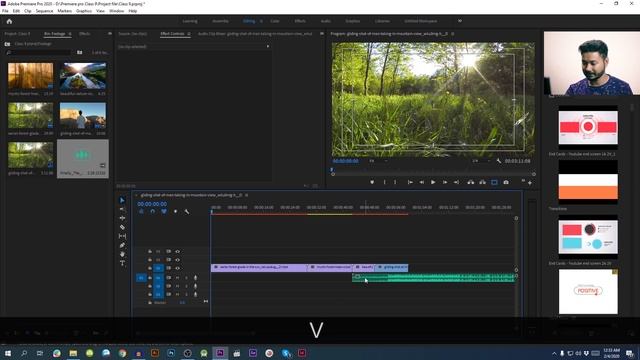Select the Slip tool

[122, 236]
